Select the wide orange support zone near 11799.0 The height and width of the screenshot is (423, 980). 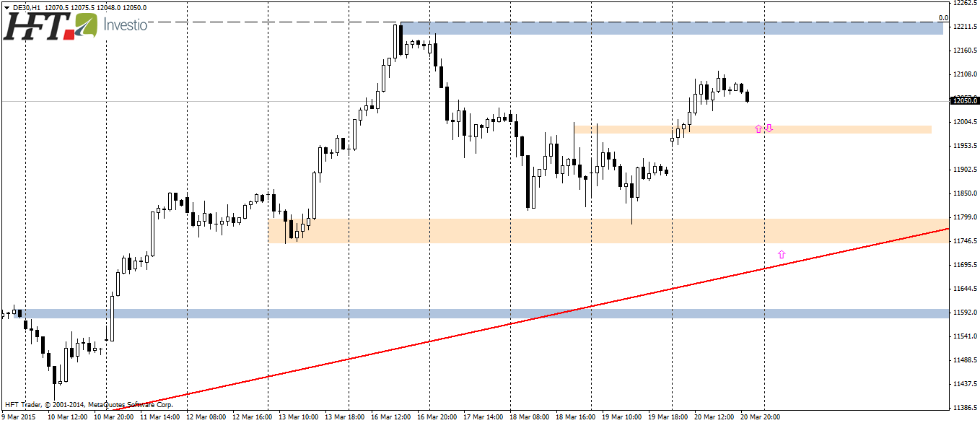[608, 231]
